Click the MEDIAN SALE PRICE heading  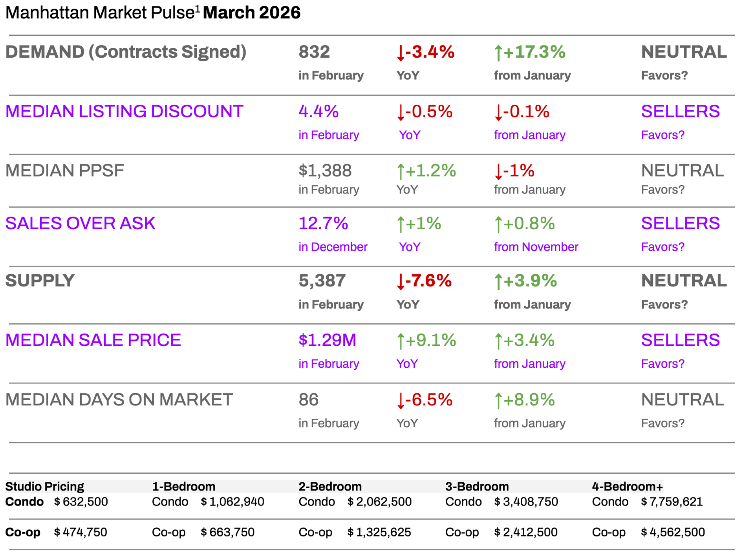pyautogui.click(x=93, y=340)
